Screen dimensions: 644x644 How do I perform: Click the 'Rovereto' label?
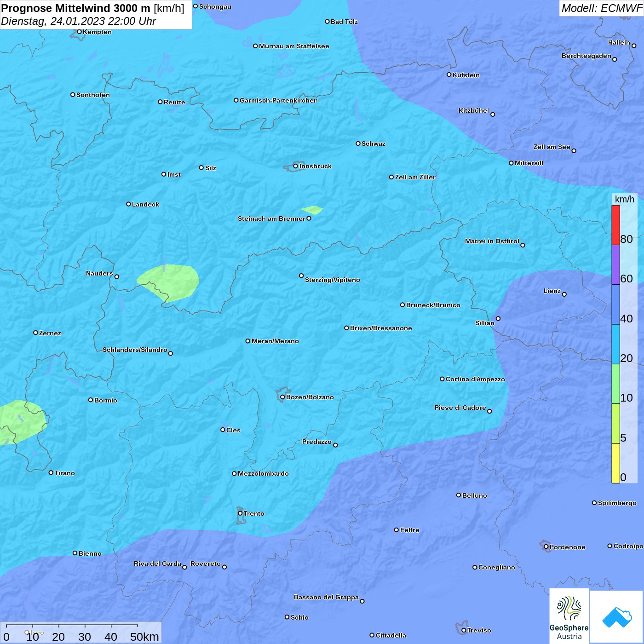point(206,563)
